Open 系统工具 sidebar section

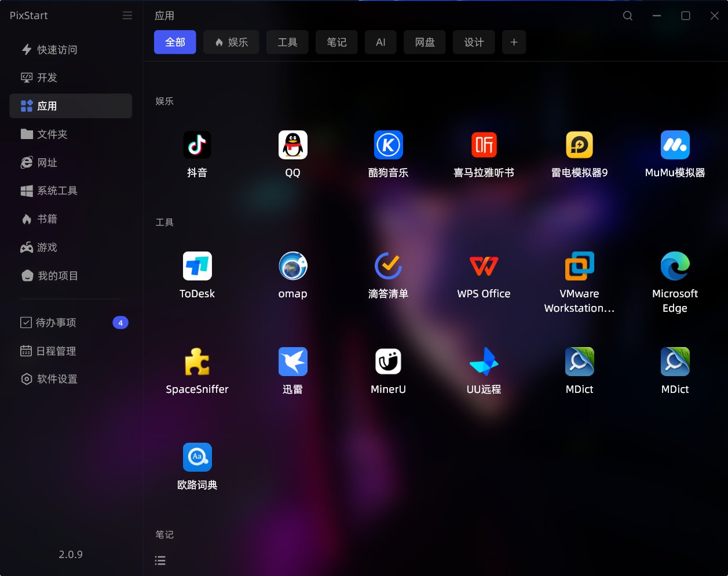click(x=71, y=191)
